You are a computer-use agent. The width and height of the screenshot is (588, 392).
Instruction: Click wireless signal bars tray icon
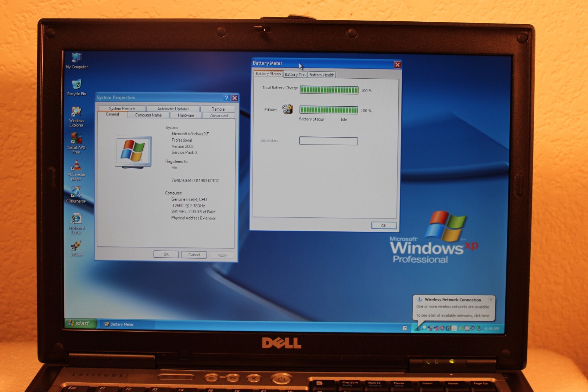(x=417, y=328)
